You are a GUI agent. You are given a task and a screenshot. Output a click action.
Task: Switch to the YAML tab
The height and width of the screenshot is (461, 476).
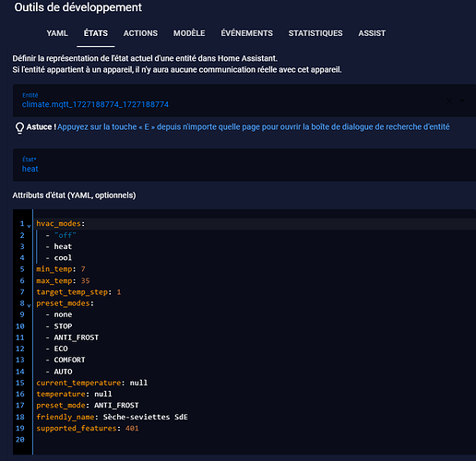click(x=57, y=33)
